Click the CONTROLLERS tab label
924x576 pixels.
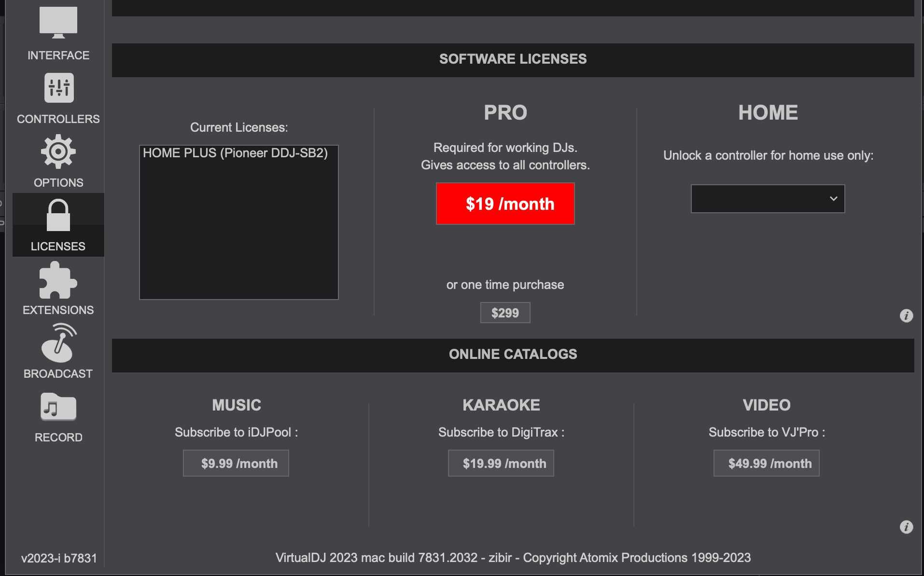tap(58, 119)
